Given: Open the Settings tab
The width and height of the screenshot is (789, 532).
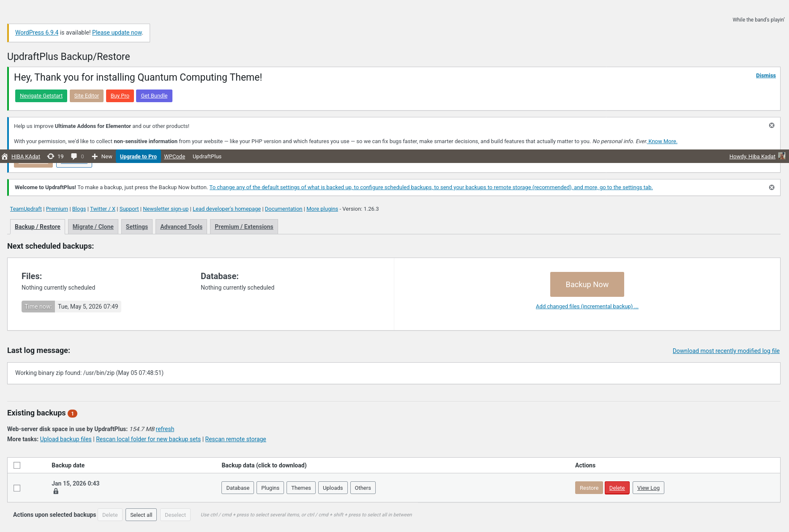Looking at the screenshot, I should (x=137, y=227).
